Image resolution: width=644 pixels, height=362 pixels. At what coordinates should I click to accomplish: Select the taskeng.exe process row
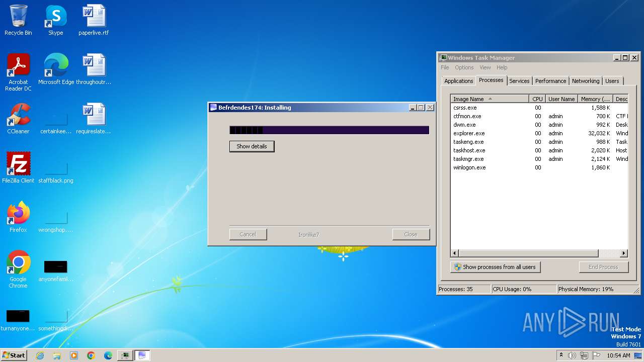tap(539, 142)
